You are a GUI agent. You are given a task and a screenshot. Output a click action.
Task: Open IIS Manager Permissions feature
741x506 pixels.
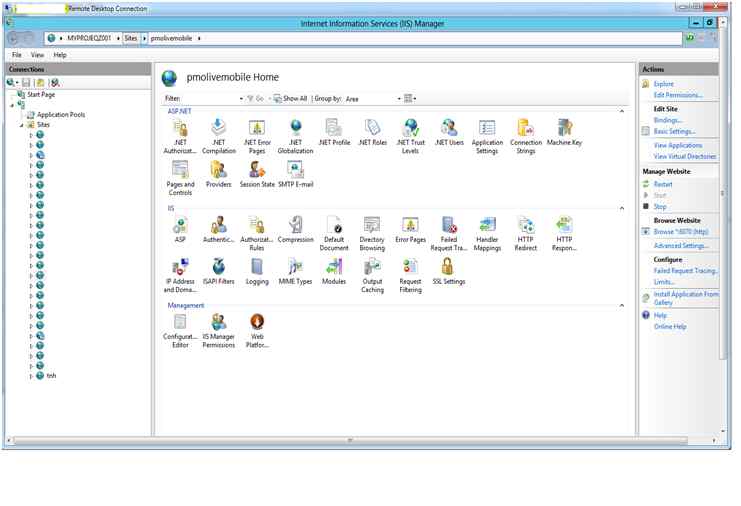[218, 331]
